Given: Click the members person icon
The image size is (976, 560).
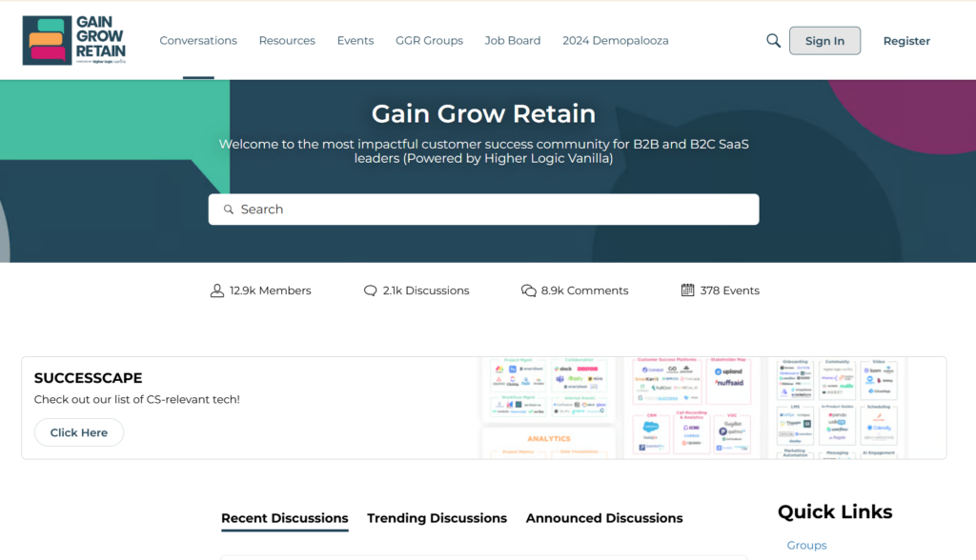Looking at the screenshot, I should coord(216,290).
